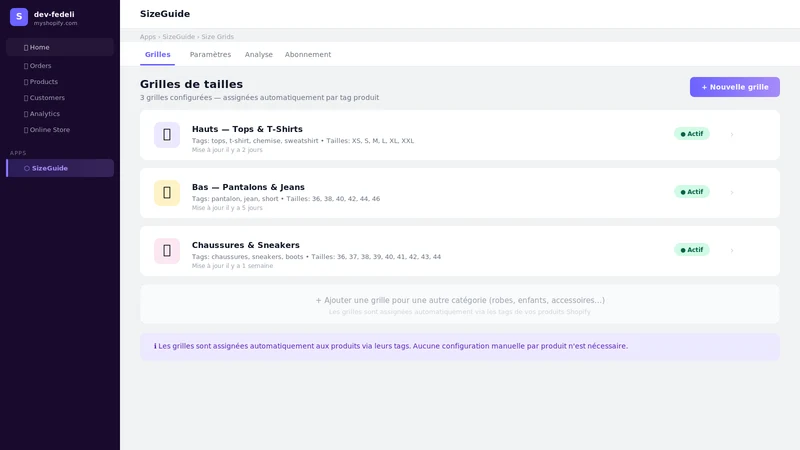Click the Actif badge on Chaussures grid
This screenshot has height=450, width=800.
pos(692,250)
